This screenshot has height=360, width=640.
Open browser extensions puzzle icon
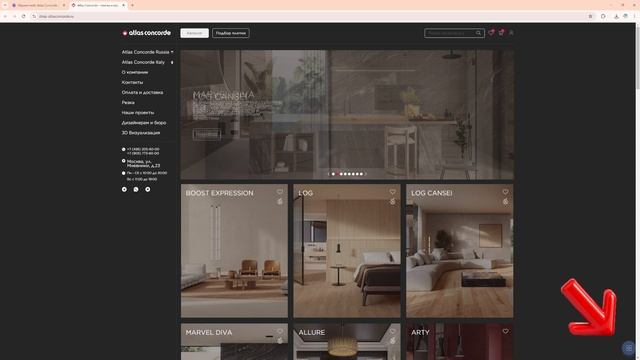[x=603, y=16]
